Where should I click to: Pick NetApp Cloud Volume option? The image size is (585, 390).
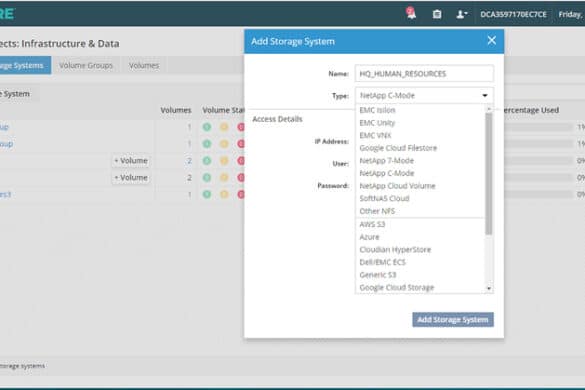pos(397,186)
